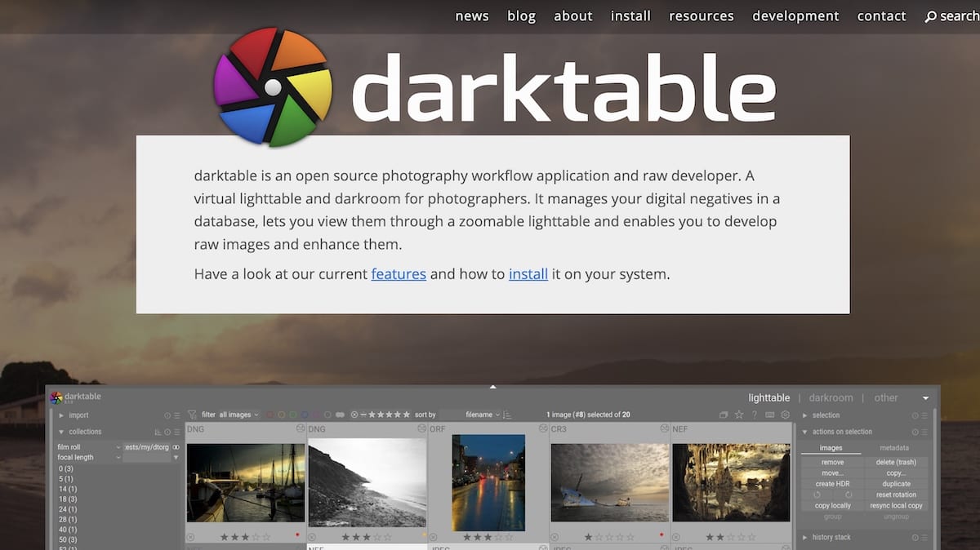Switch to the darkroom view
Image resolution: width=980 pixels, height=550 pixels.
tap(831, 397)
